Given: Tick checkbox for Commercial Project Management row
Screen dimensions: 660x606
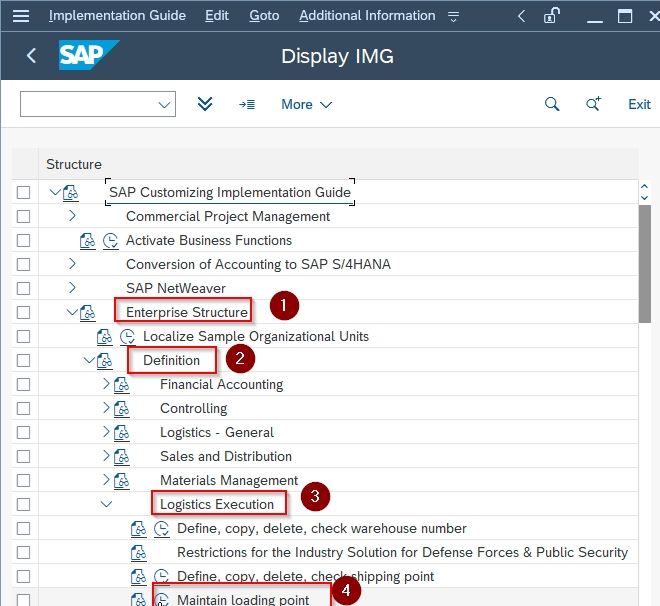Looking at the screenshot, I should click(24, 217).
